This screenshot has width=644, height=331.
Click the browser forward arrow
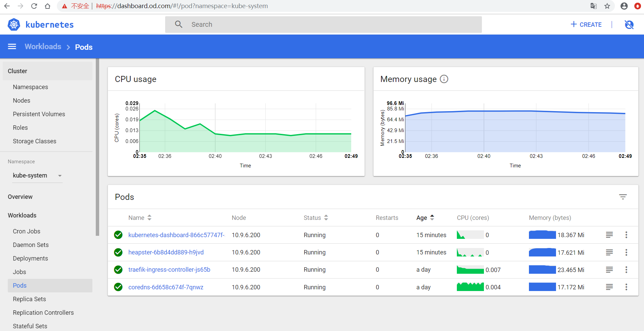[x=20, y=6]
